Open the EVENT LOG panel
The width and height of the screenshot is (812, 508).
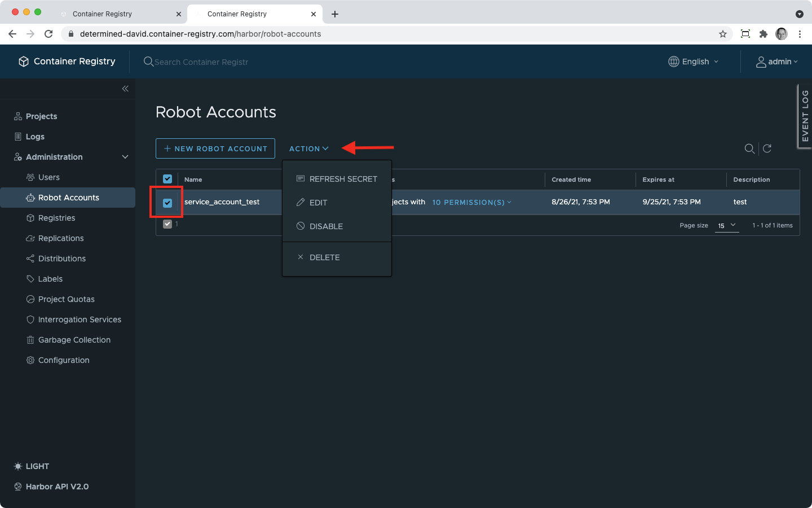805,116
